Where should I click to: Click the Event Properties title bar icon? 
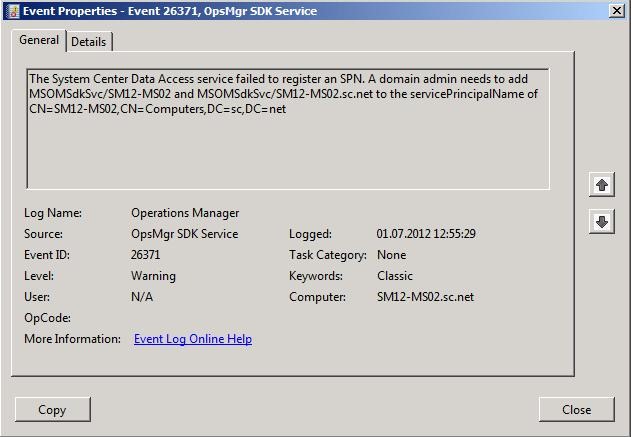point(10,10)
